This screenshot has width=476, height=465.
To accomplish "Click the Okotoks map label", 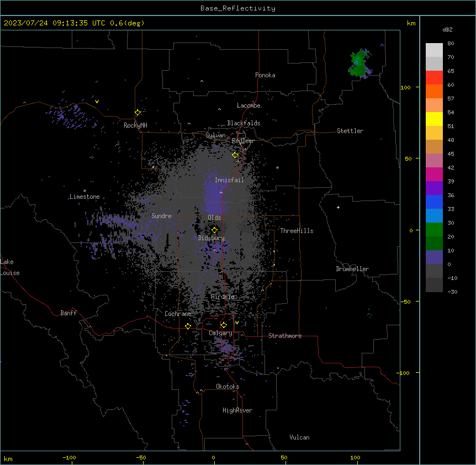I will point(228,387).
